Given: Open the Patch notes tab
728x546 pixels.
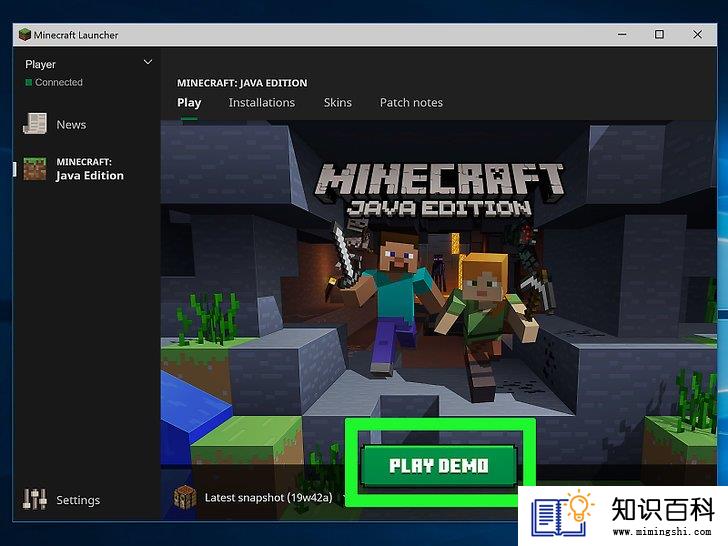Looking at the screenshot, I should pos(411,103).
